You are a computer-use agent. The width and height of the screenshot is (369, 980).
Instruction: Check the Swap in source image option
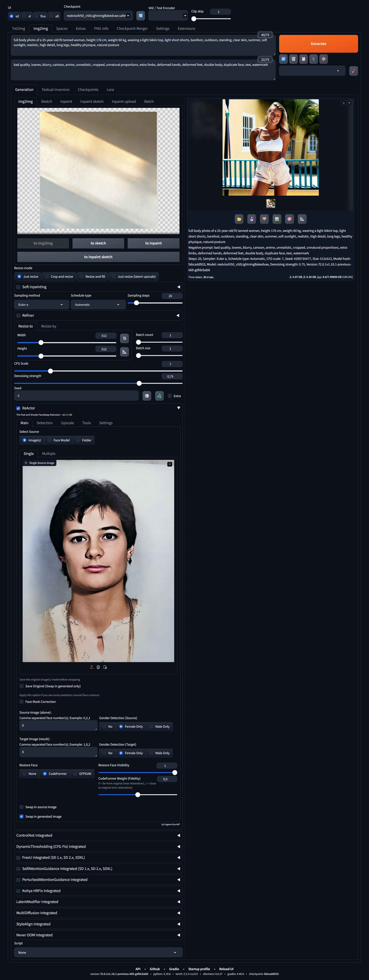click(22, 807)
